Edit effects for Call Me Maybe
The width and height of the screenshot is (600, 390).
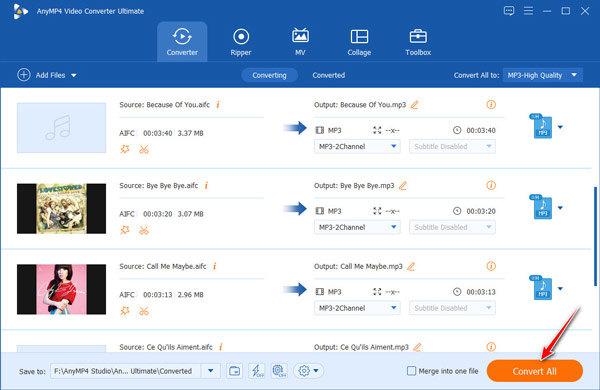point(125,311)
